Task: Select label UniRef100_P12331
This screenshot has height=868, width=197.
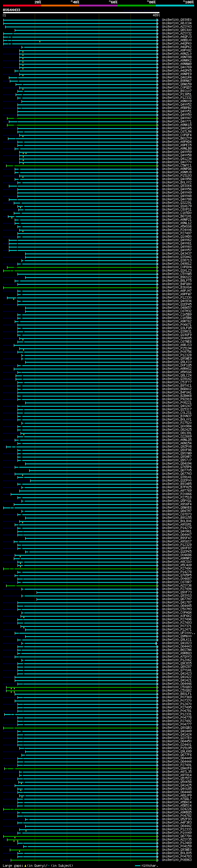Action: (x=177, y=714)
